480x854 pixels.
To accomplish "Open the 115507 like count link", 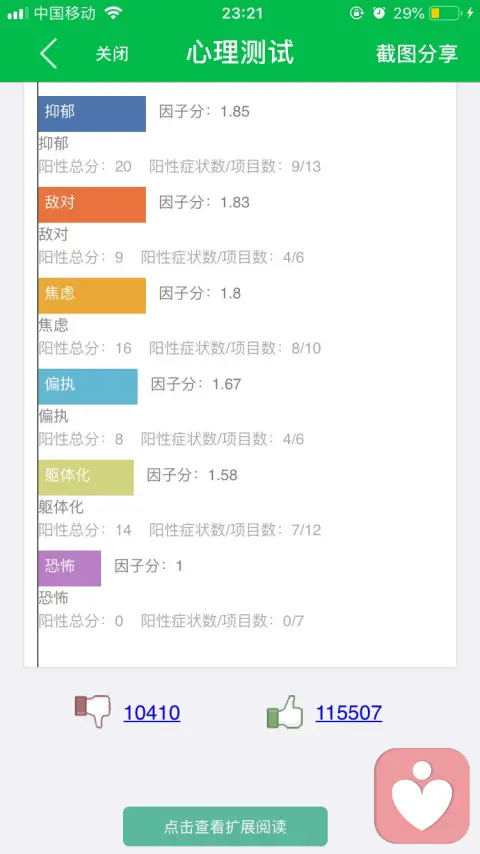I will click(x=349, y=712).
